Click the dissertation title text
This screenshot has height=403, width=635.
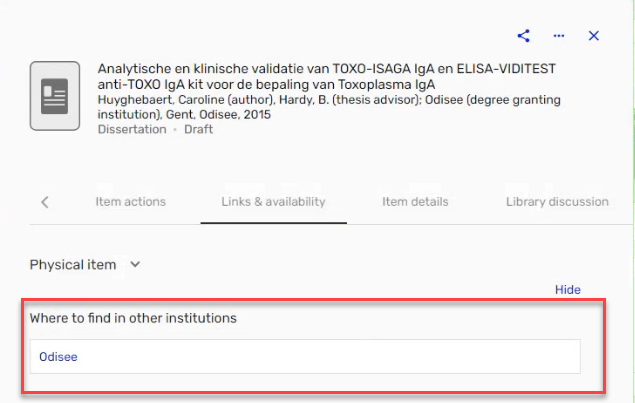click(x=326, y=77)
